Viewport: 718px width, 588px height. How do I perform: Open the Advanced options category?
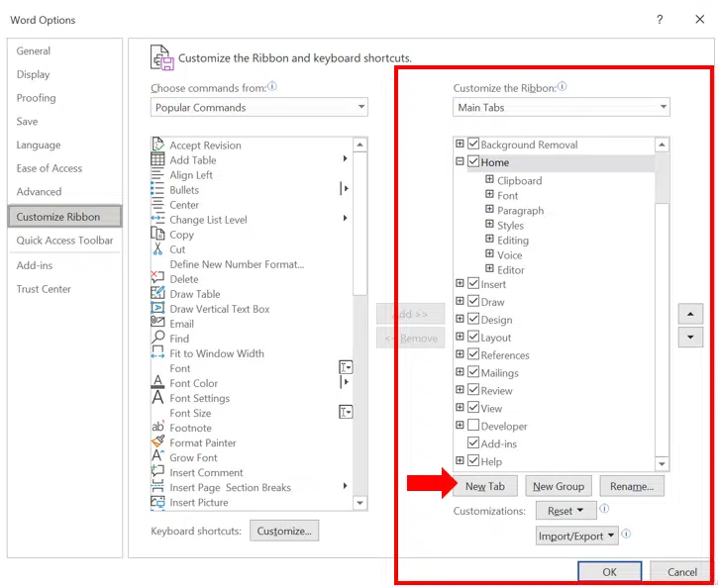click(x=39, y=192)
